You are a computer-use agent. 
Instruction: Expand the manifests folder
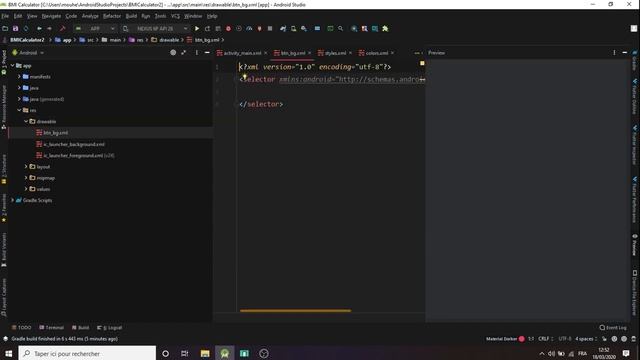tap(19, 76)
